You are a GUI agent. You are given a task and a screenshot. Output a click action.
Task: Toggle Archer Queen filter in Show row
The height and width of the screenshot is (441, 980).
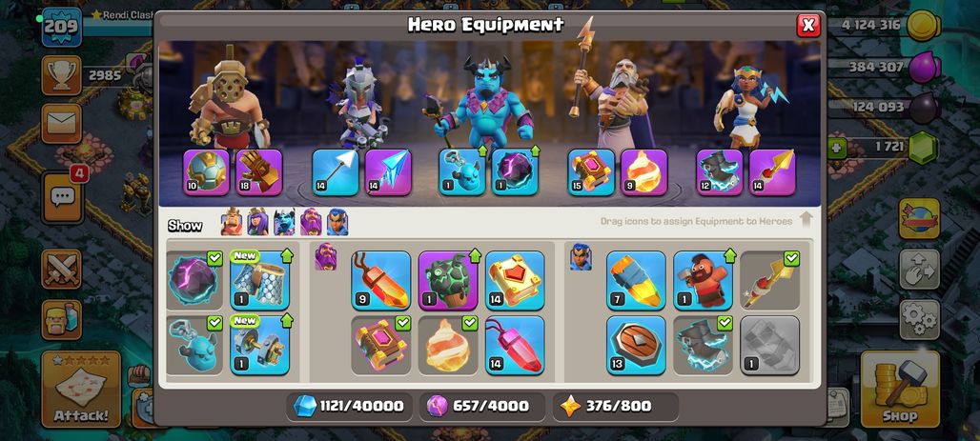coord(257,222)
